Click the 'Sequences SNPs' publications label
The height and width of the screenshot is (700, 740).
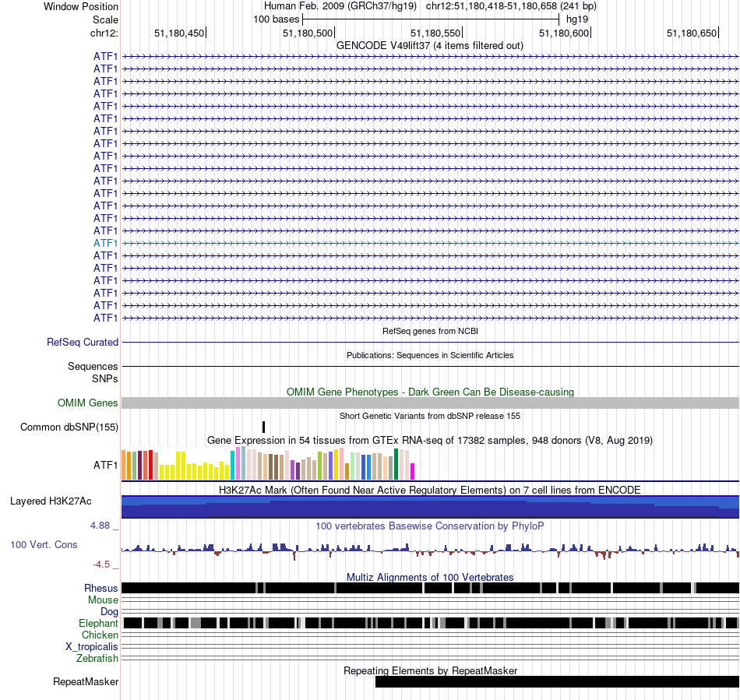tap(93, 372)
